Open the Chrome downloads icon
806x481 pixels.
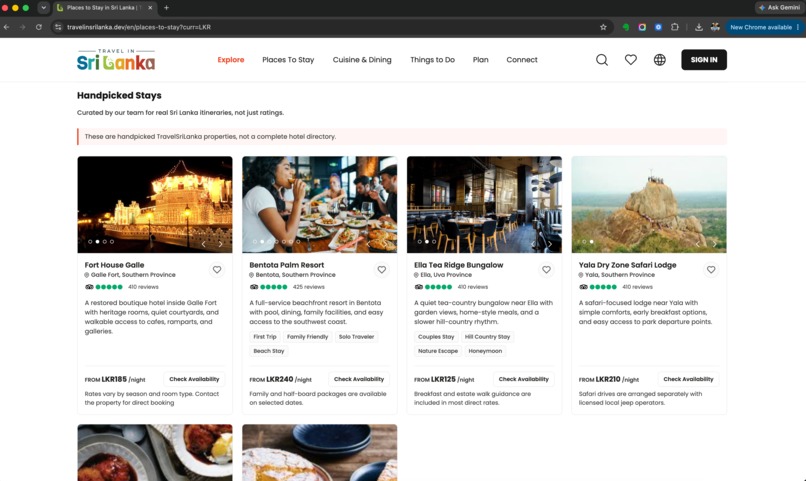[699, 27]
